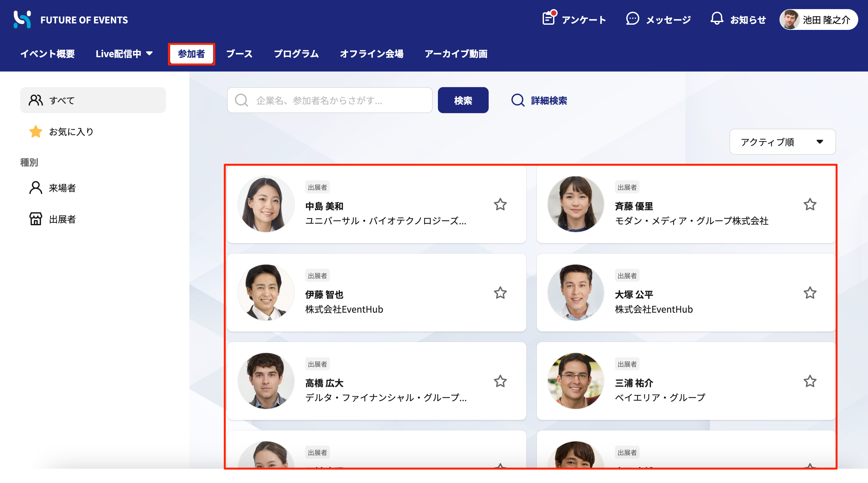Focus the 企業名、参加者名からさがす search field

point(330,100)
